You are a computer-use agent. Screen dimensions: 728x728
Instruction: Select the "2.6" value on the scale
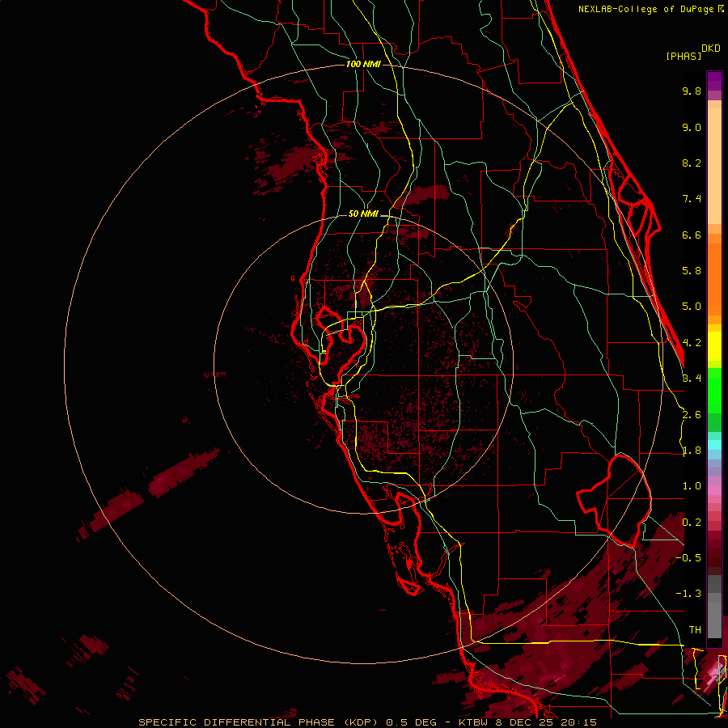[x=692, y=415]
